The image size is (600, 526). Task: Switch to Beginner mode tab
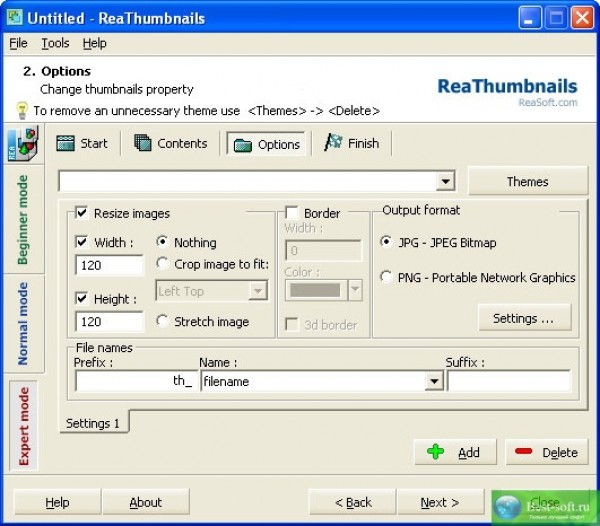click(24, 220)
